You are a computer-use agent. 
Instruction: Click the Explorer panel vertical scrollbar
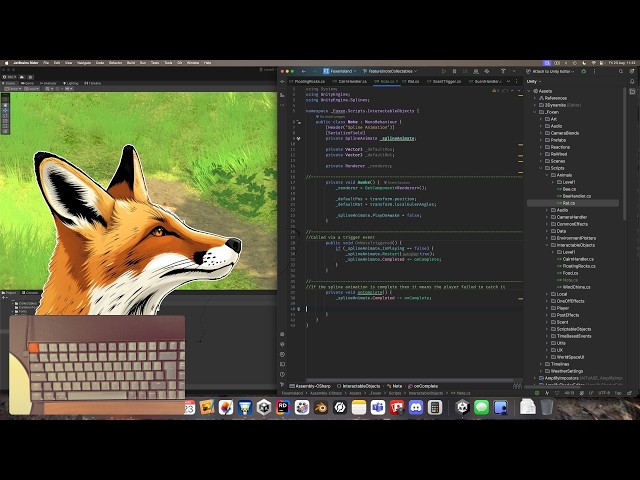(x=624, y=154)
